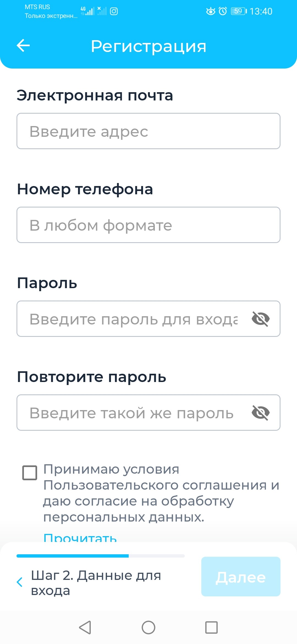Viewport: 297px width, 644px height.
Task: Show password in Пароль field via eye icon
Action: tap(261, 319)
